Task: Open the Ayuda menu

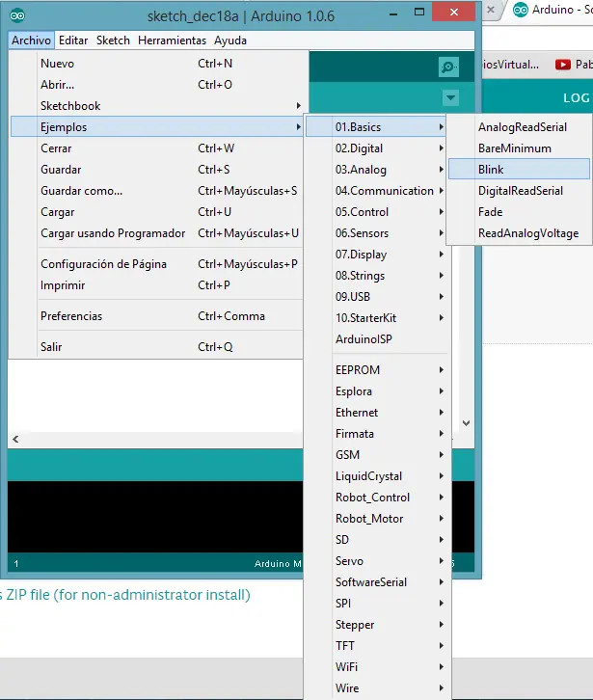Action: point(230,40)
